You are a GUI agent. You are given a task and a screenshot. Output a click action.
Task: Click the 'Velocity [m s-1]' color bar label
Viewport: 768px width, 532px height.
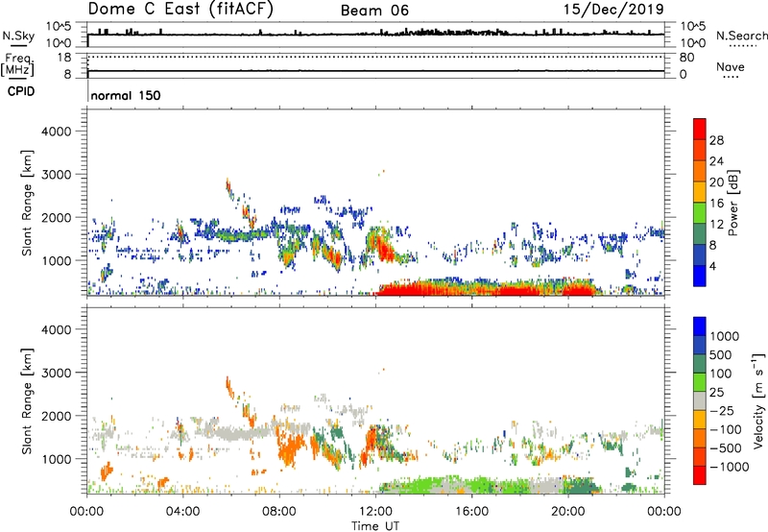758,400
